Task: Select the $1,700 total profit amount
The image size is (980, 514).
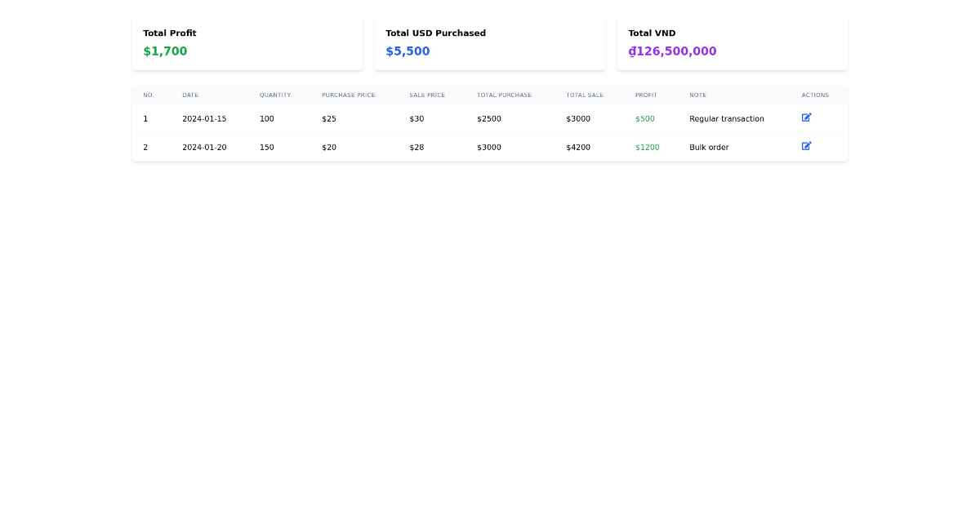Action: pyautogui.click(x=165, y=51)
